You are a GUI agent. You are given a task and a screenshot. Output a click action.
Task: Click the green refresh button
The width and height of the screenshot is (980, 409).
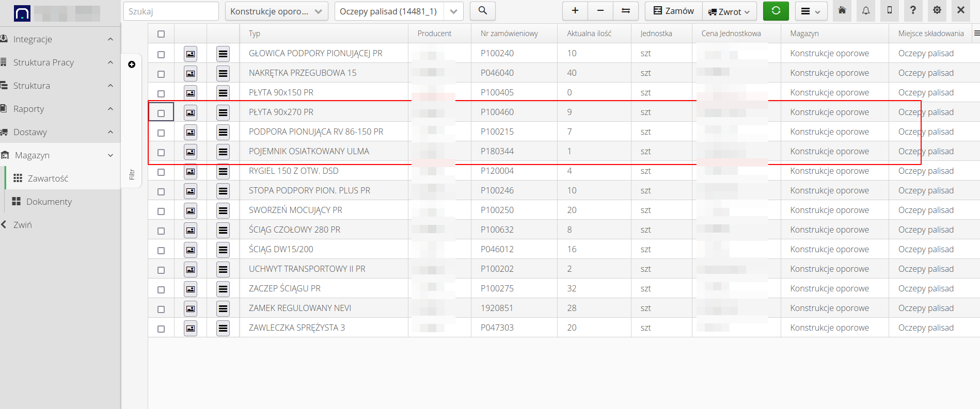(x=776, y=11)
